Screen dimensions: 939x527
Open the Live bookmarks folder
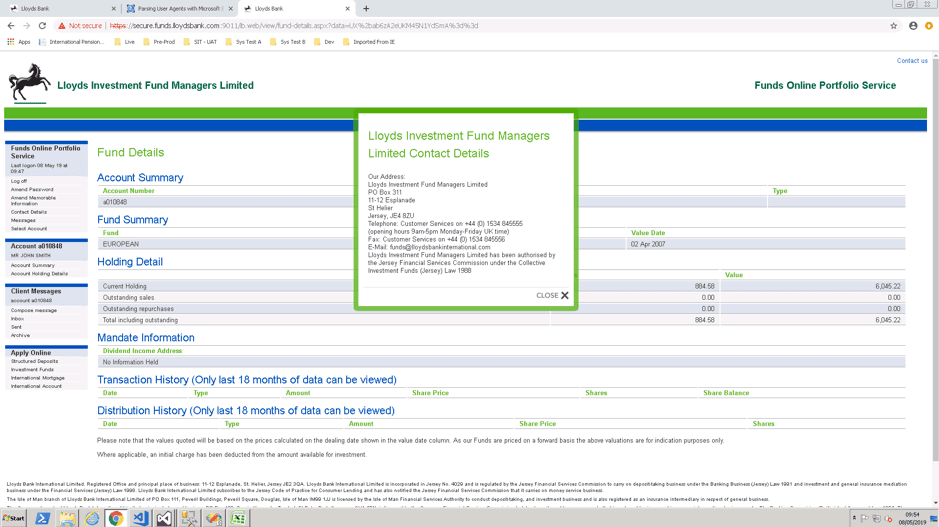click(x=125, y=42)
